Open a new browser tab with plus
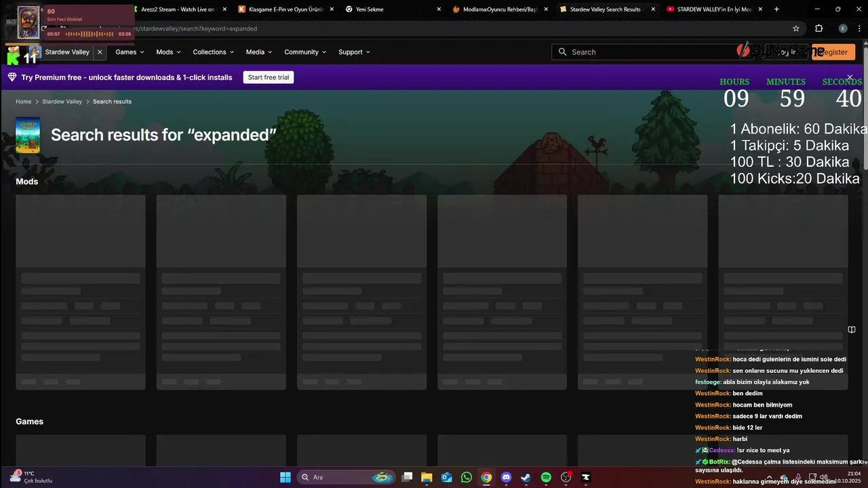Screen dimensions: 868x488 click(x=776, y=9)
